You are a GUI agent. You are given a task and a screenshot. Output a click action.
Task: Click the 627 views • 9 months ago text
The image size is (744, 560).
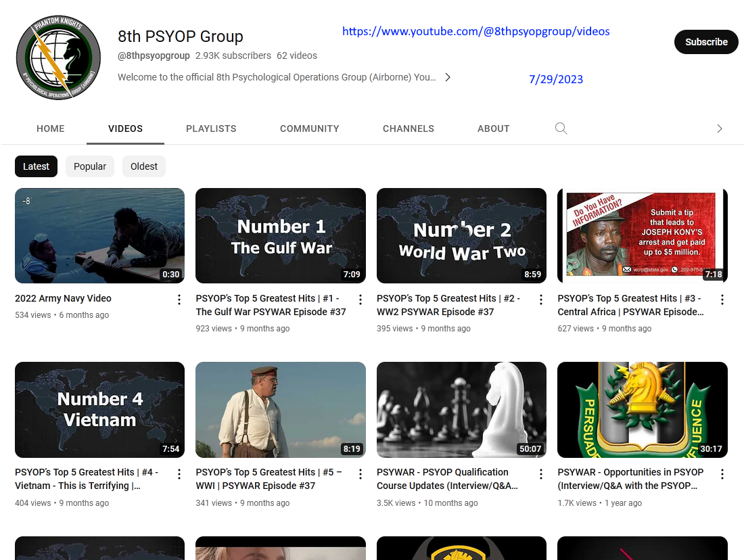click(x=605, y=329)
